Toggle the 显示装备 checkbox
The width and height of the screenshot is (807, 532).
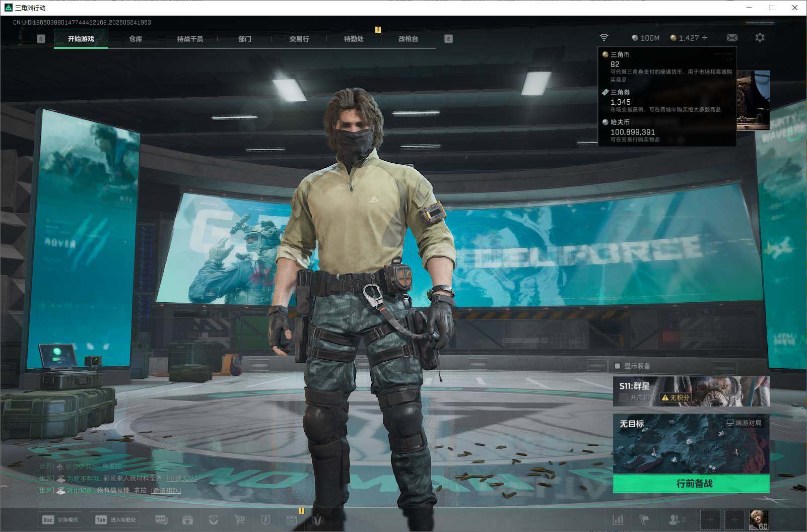pos(618,366)
